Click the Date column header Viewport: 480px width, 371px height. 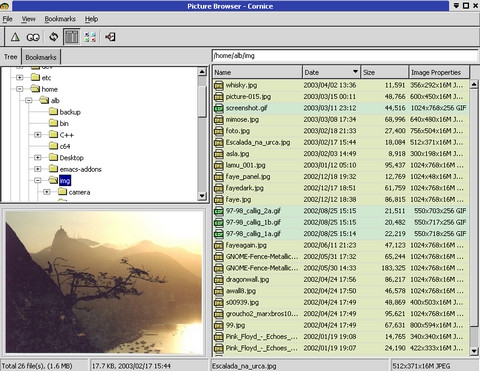point(331,72)
